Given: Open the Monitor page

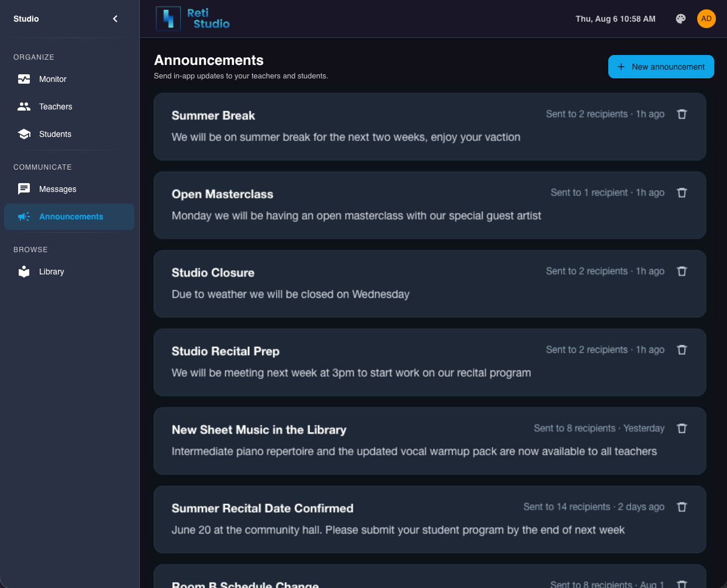Looking at the screenshot, I should (69, 79).
